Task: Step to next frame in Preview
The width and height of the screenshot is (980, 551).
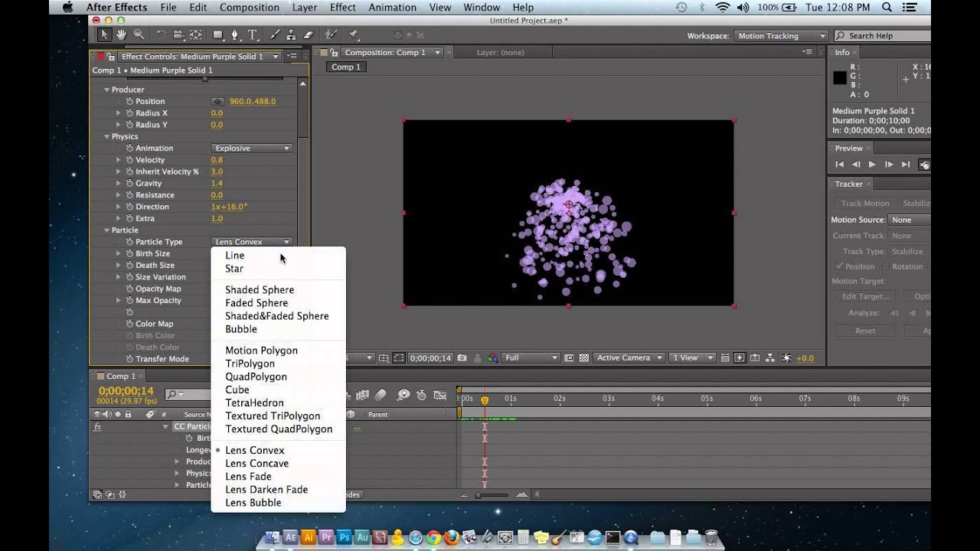Action: (889, 165)
